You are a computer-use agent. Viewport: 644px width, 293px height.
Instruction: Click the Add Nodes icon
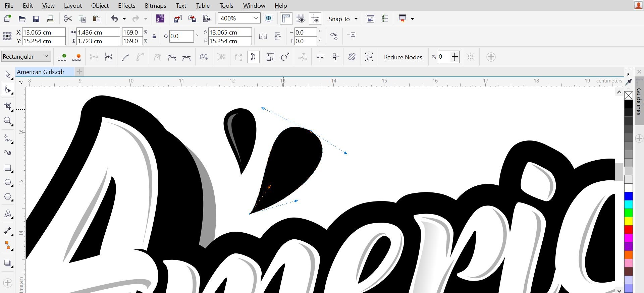[62, 57]
